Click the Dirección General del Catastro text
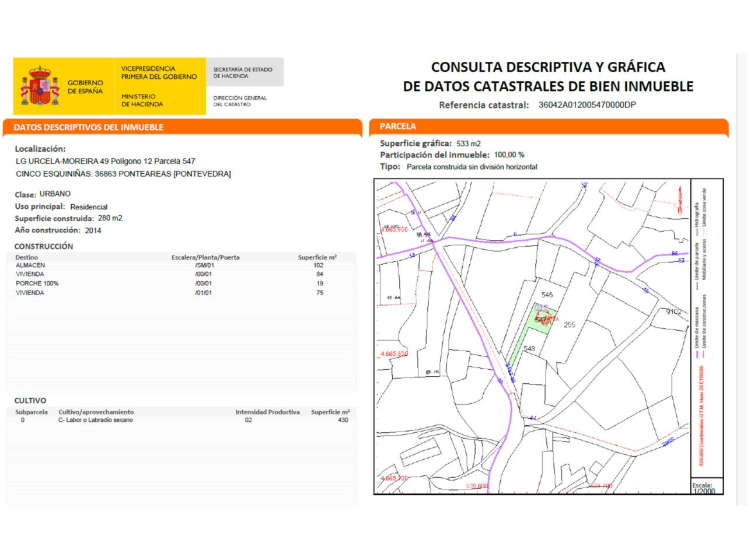This screenshot has height=560, width=747. pyautogui.click(x=240, y=101)
